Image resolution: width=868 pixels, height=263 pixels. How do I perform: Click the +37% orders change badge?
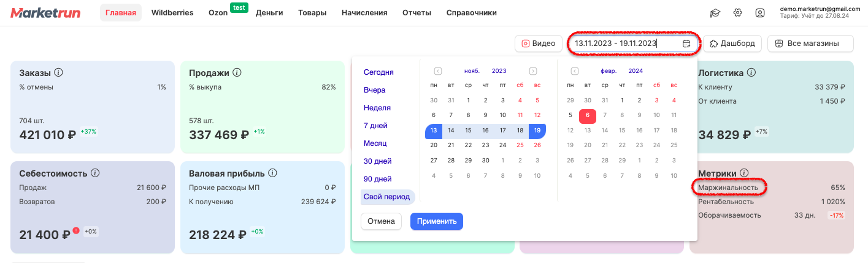[x=88, y=132]
